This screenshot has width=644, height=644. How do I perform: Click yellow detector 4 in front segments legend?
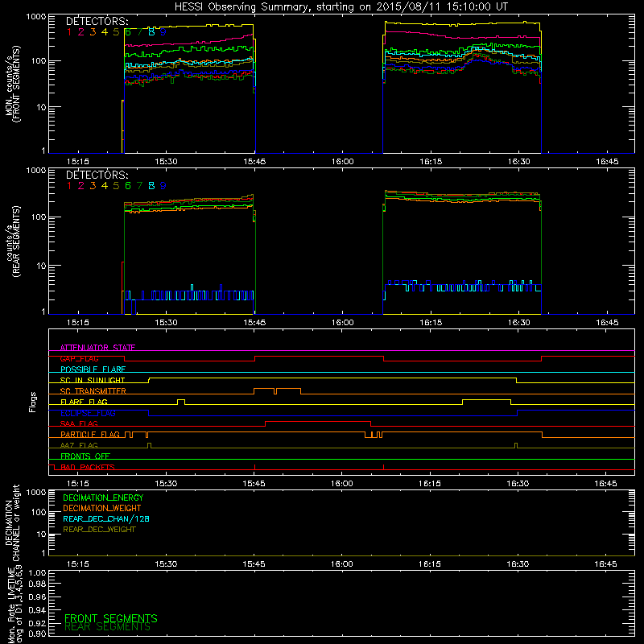pos(105,32)
